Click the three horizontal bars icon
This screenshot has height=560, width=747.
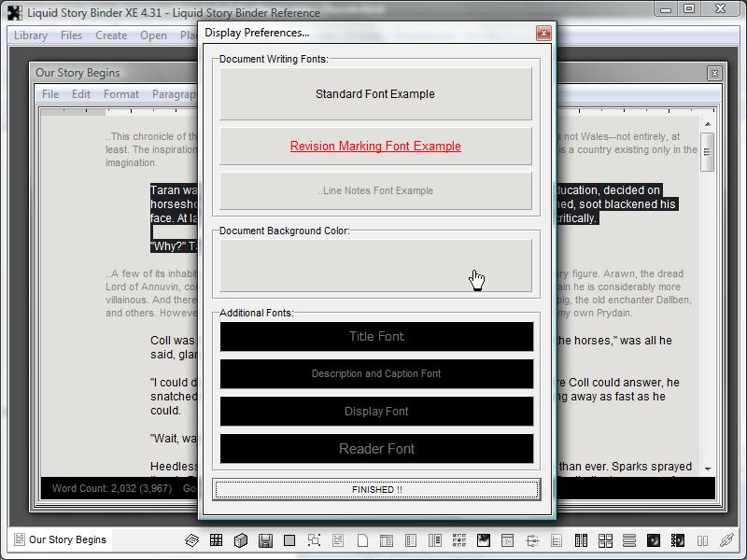click(x=629, y=540)
